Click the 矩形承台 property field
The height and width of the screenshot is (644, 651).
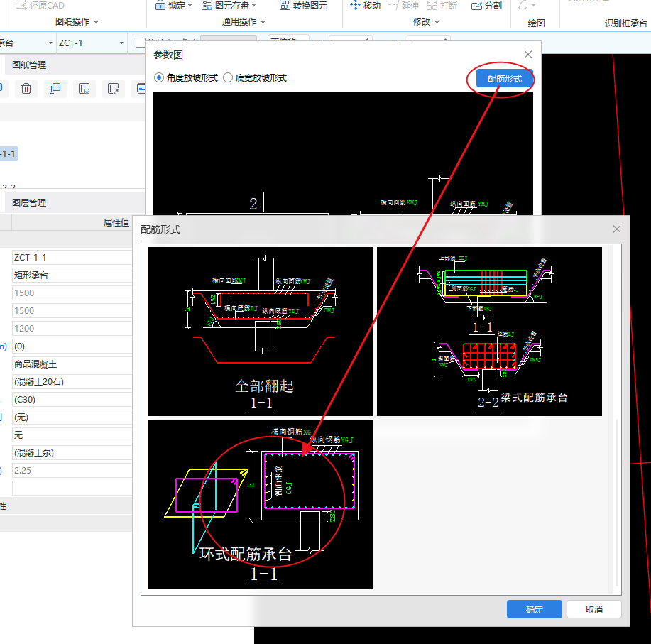click(72, 275)
